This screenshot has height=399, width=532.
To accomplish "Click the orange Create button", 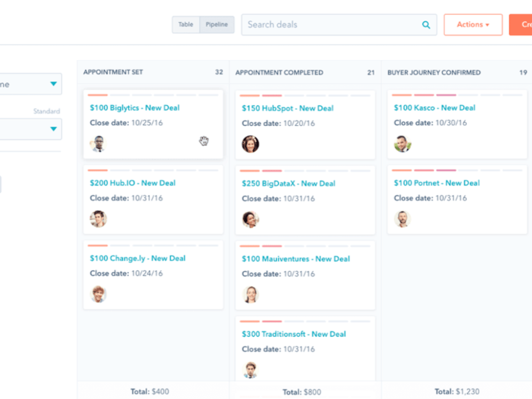I will (x=520, y=24).
